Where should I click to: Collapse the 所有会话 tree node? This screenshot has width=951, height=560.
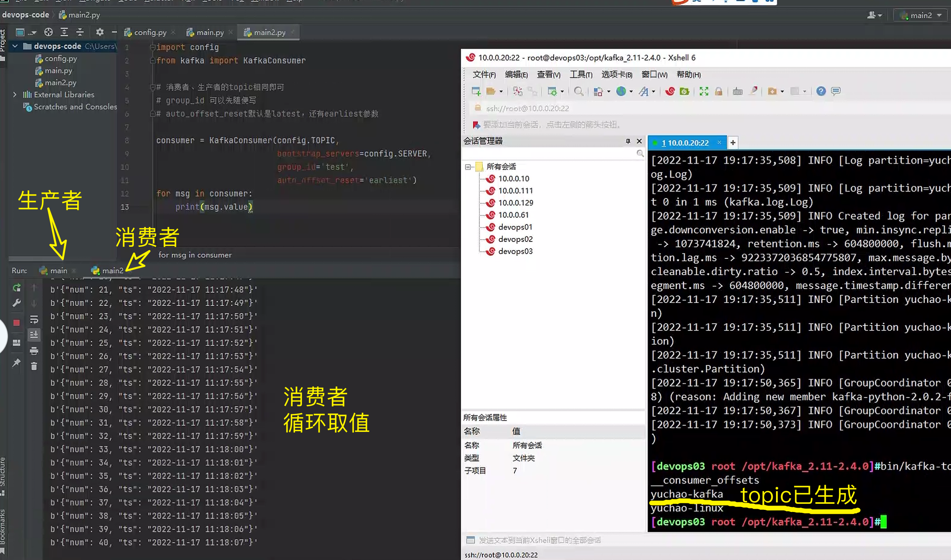pyautogui.click(x=468, y=166)
